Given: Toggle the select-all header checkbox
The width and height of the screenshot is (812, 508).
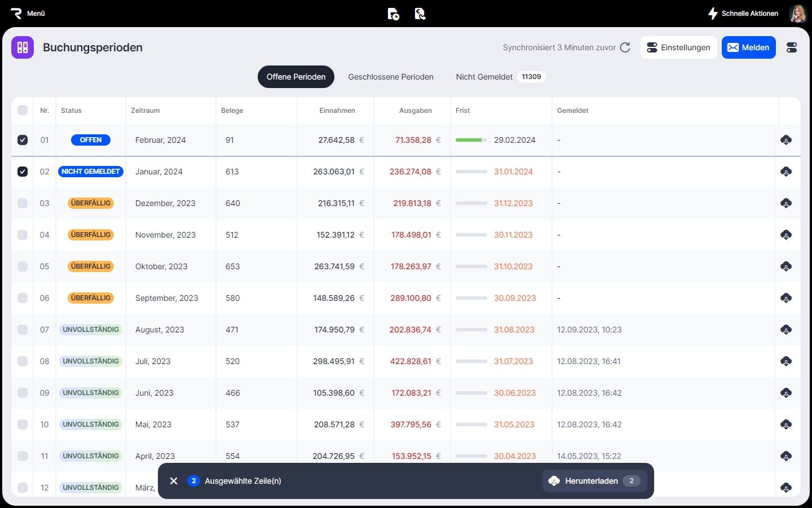Looking at the screenshot, I should (x=23, y=110).
